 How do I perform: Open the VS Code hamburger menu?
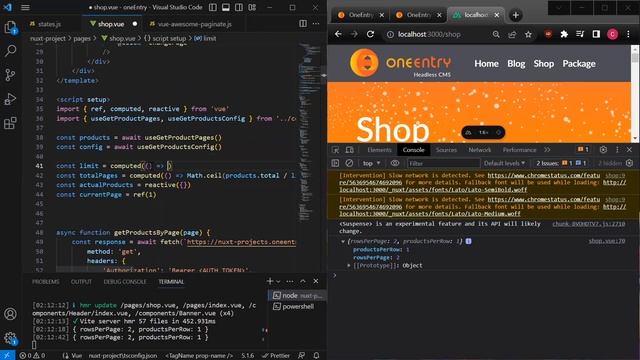click(x=25, y=7)
